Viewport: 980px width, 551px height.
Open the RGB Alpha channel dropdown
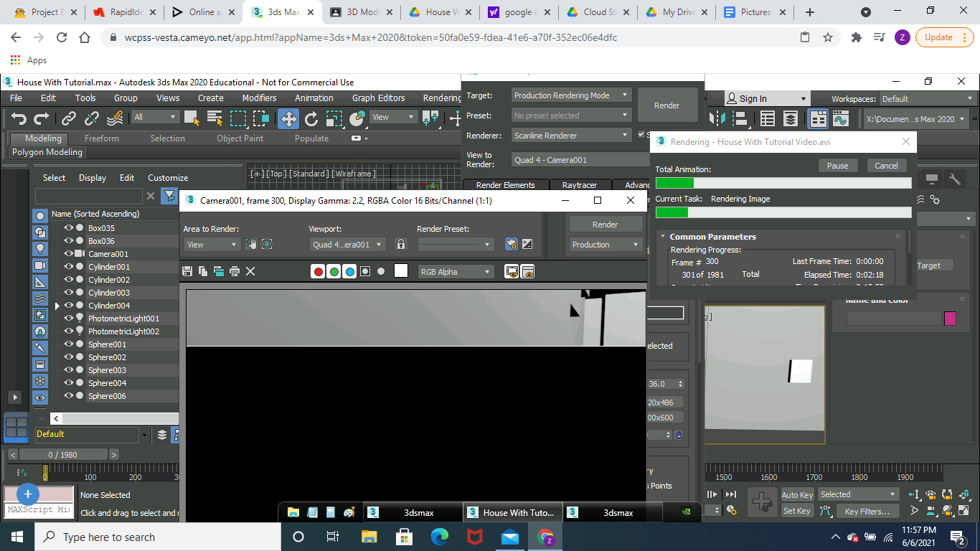coord(456,272)
